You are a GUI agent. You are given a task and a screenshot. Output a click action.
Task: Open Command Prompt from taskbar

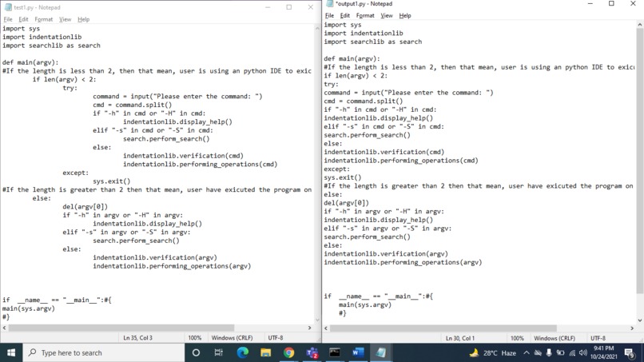coord(335,352)
